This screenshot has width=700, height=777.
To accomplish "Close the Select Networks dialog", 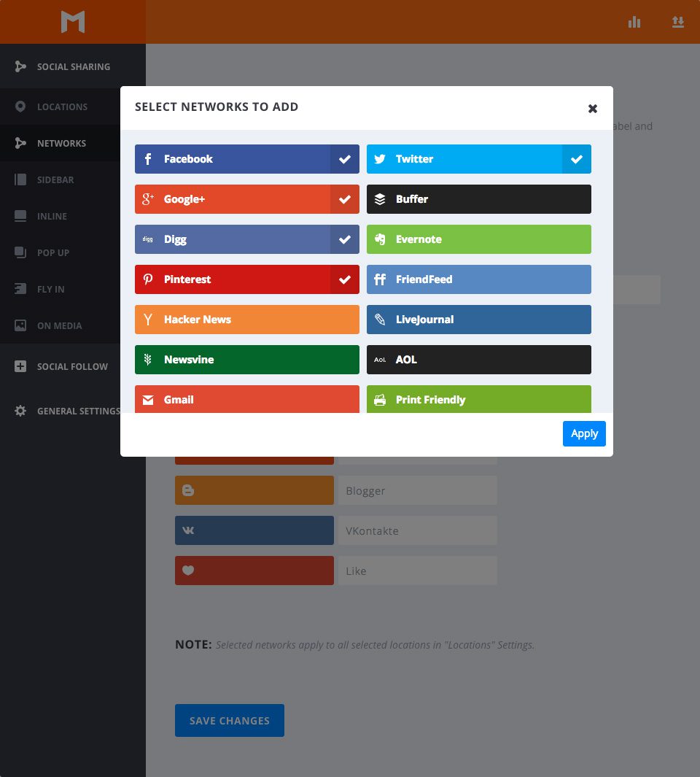I will pos(593,109).
